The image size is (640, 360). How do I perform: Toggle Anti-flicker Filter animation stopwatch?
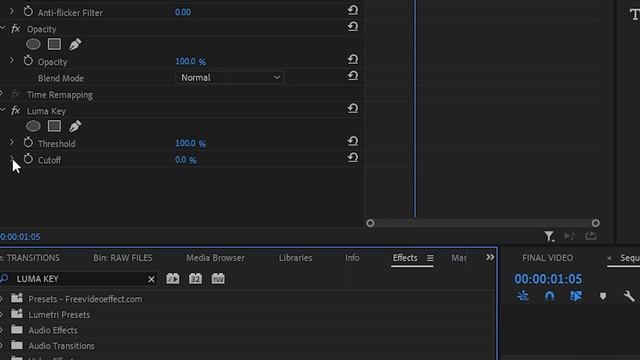28,11
